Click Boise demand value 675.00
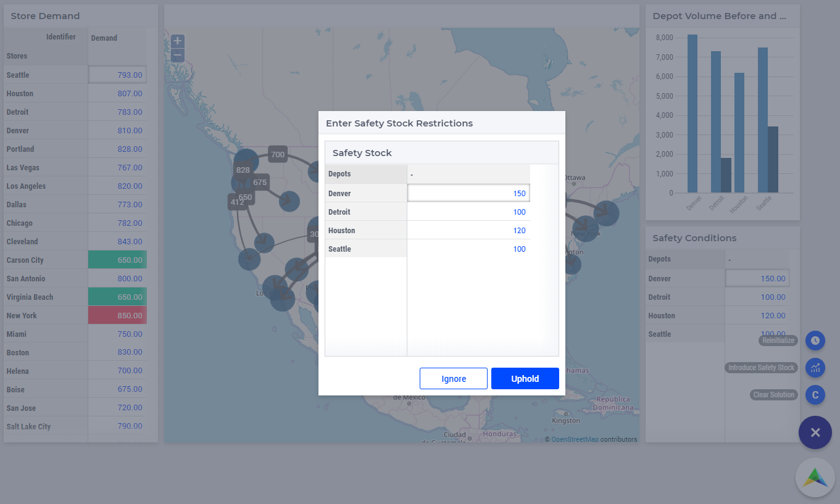Screen dimensions: 840x504 point(117,389)
